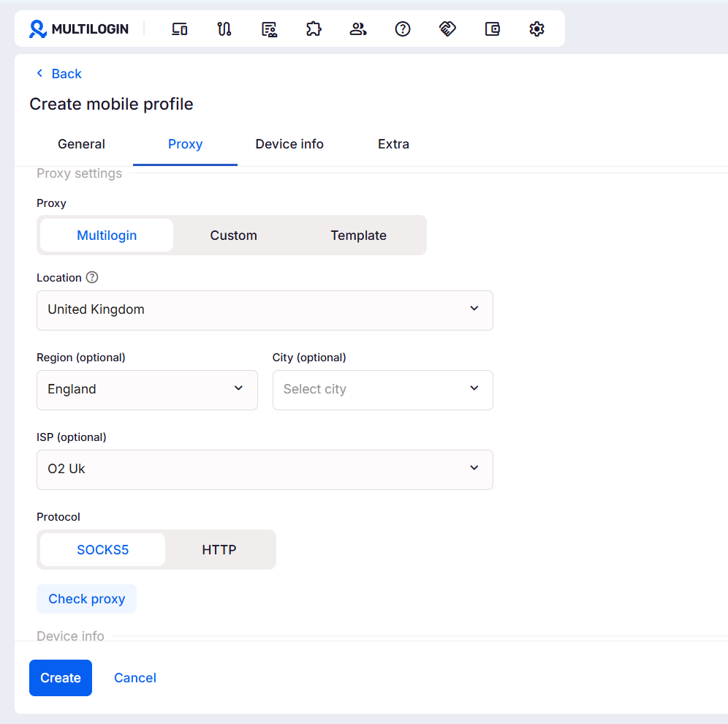This screenshot has height=724, width=728.
Task: Open the device profiles icon in navbar
Action: click(x=179, y=29)
